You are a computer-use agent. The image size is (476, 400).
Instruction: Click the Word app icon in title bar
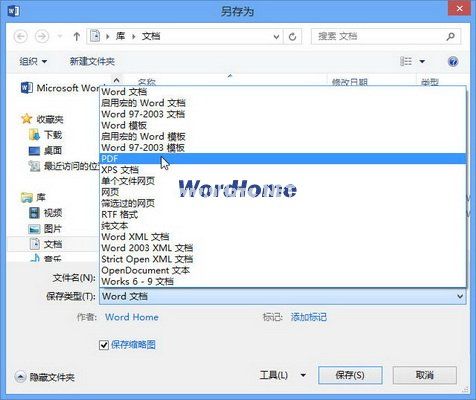(14, 11)
